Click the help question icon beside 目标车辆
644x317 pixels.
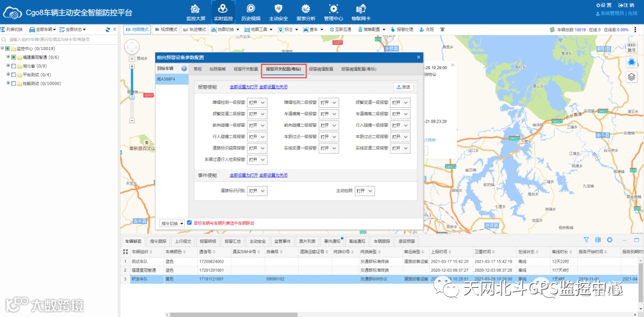(184, 69)
